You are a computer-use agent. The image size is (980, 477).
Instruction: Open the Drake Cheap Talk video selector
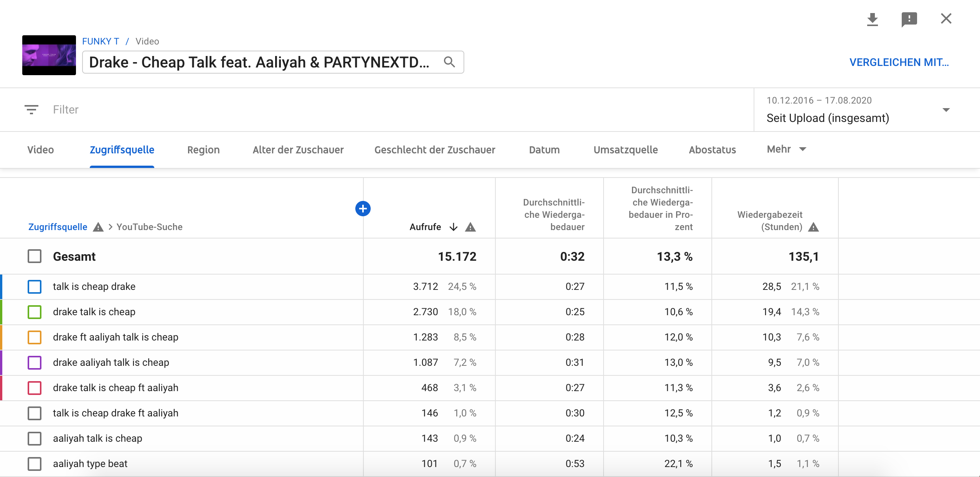(x=259, y=62)
